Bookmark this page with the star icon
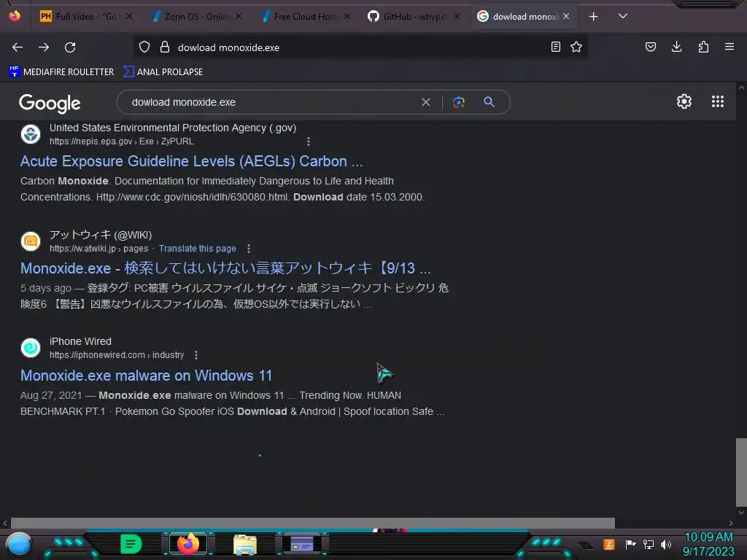747x560 pixels. pos(576,47)
